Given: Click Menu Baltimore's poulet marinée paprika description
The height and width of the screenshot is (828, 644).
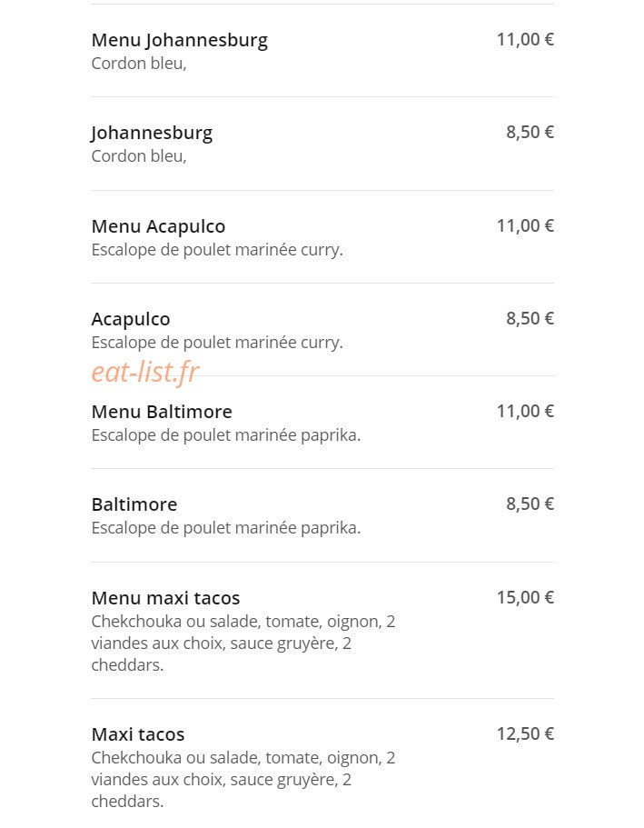Looking at the screenshot, I should 226,435.
